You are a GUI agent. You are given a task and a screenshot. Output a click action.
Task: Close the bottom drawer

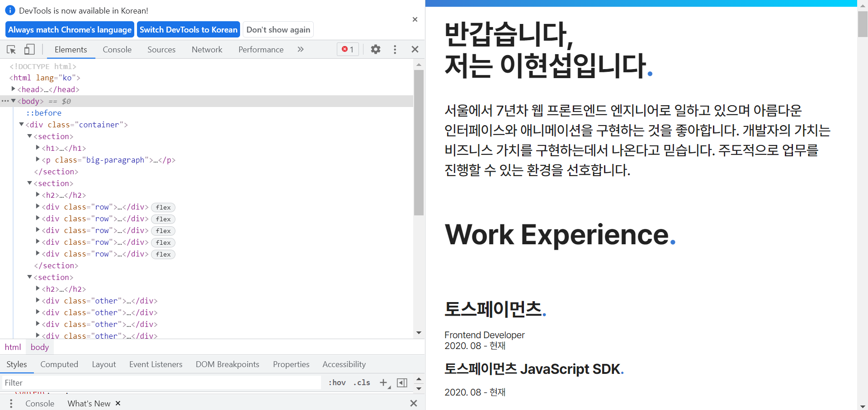tap(414, 403)
